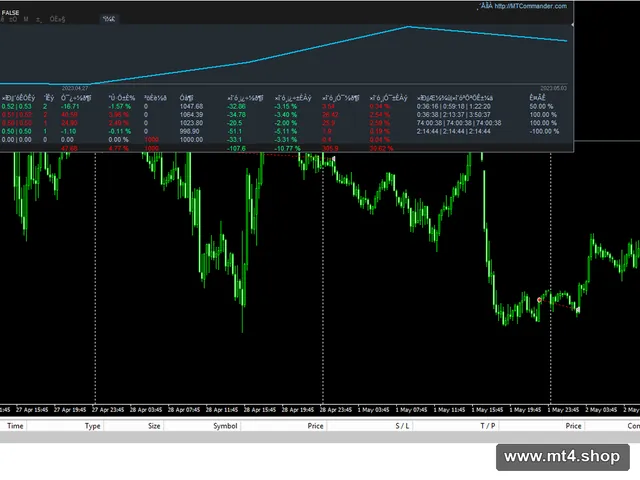Click the 1 May 23:45 time axis label
The height and width of the screenshot is (480, 640).
point(563,409)
